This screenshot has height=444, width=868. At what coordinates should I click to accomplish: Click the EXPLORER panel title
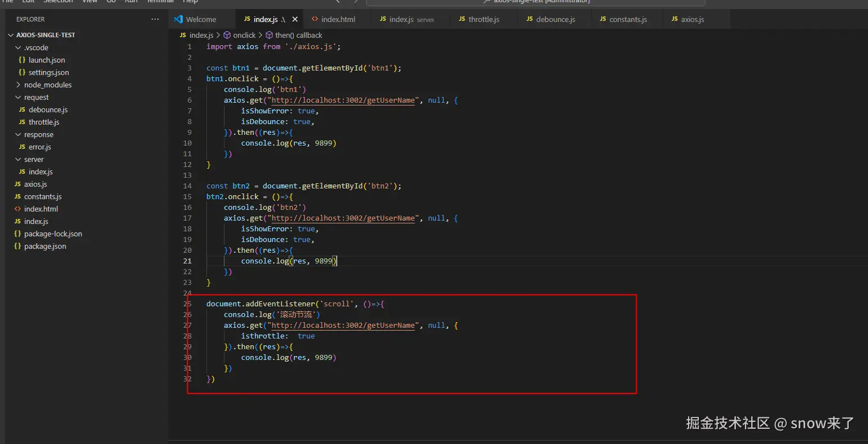30,19
